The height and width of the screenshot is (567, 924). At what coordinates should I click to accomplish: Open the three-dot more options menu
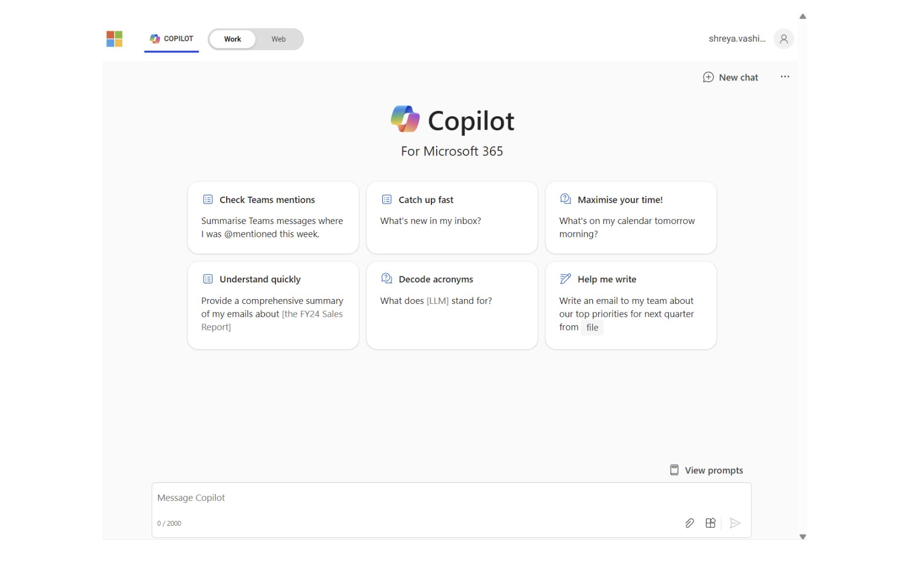tap(785, 77)
